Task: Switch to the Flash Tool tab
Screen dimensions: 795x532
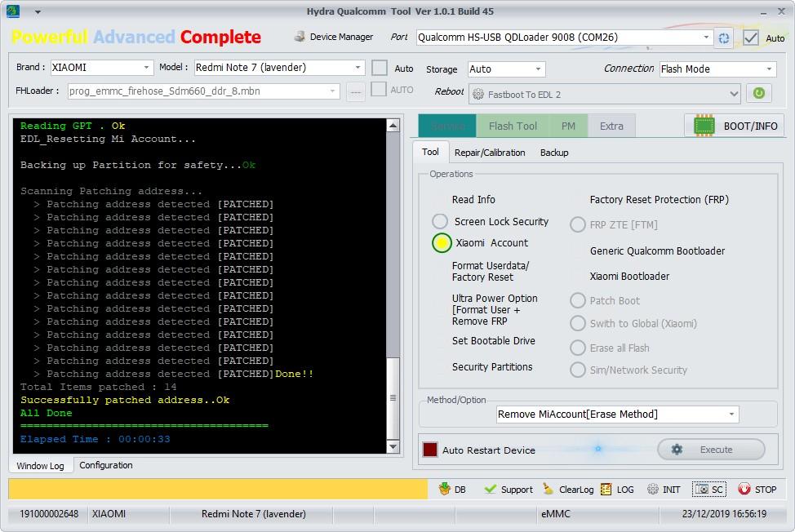Action: [513, 126]
